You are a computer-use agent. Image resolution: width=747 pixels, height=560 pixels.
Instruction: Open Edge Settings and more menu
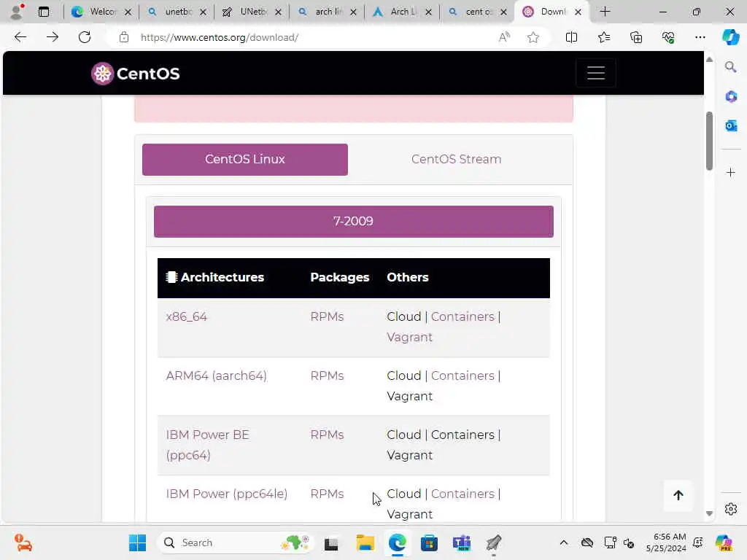(x=700, y=37)
